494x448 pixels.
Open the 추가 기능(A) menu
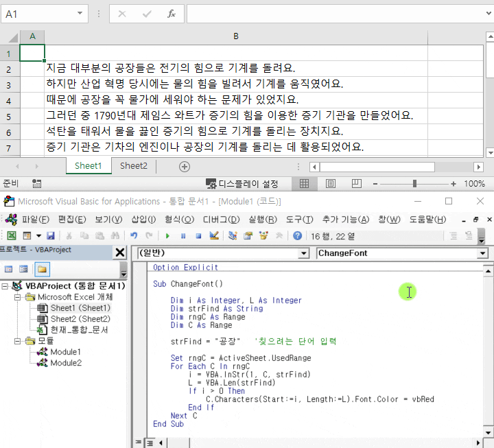point(346,220)
